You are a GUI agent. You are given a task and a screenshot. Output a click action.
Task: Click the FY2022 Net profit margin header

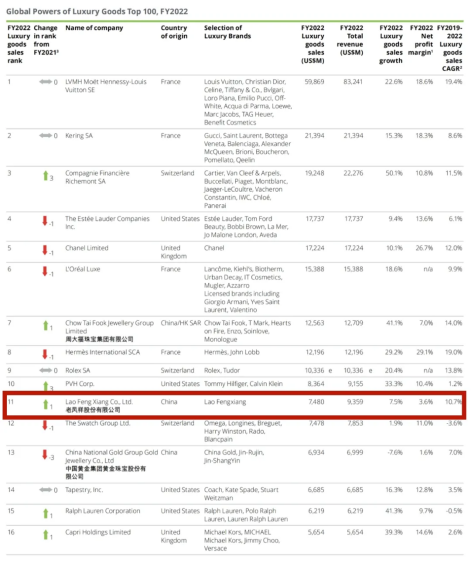click(x=420, y=40)
